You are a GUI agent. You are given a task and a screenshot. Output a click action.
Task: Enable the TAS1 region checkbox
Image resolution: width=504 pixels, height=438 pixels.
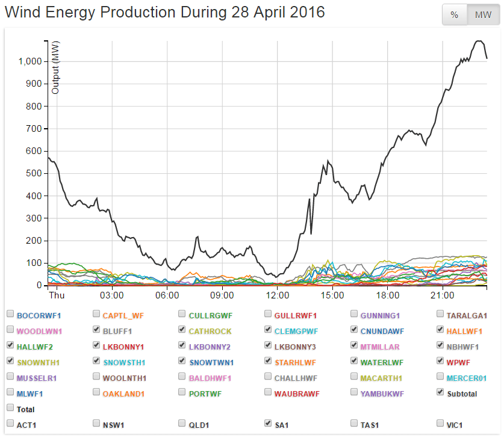pyautogui.click(x=355, y=424)
